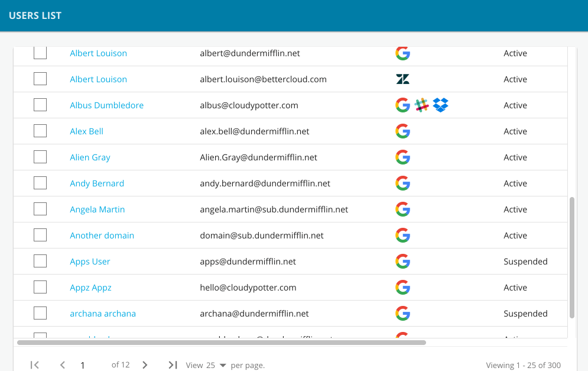Click Dropbox icon in Albus Dumbledore row
Screen dimensions: 588x371
tap(440, 105)
